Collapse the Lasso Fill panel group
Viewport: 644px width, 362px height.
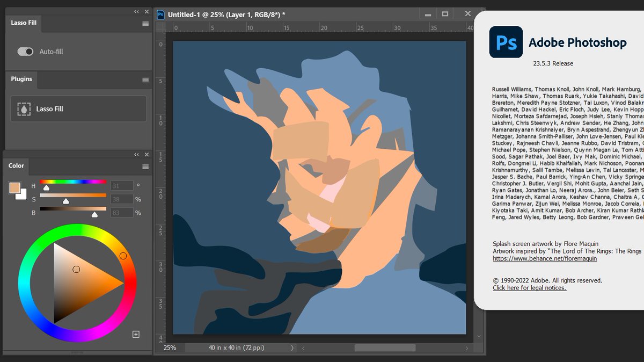coord(137,11)
